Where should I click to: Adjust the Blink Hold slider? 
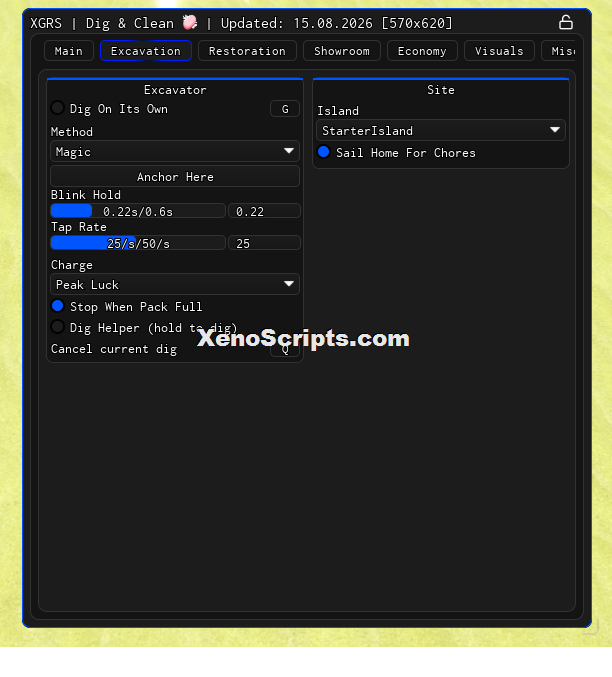(x=138, y=211)
